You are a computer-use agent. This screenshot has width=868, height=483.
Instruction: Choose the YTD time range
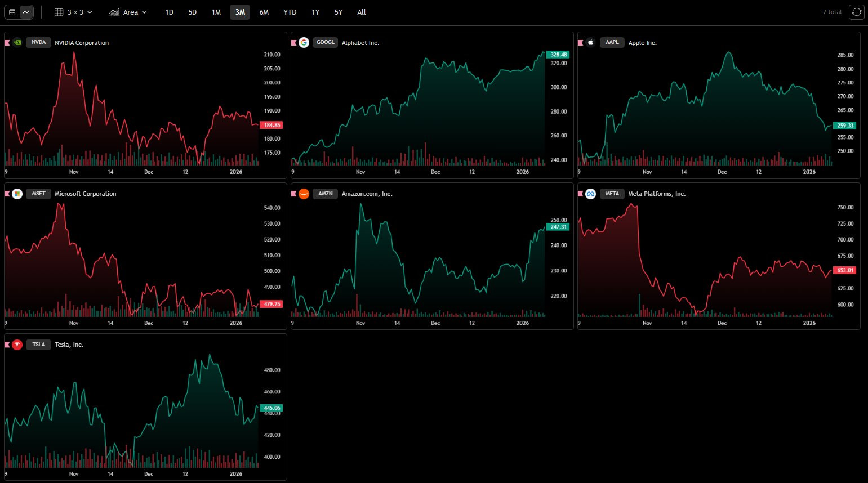[x=290, y=12]
